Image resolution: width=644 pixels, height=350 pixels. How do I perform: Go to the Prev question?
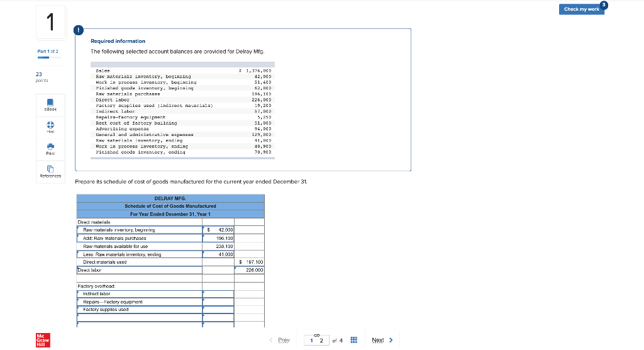(x=280, y=340)
